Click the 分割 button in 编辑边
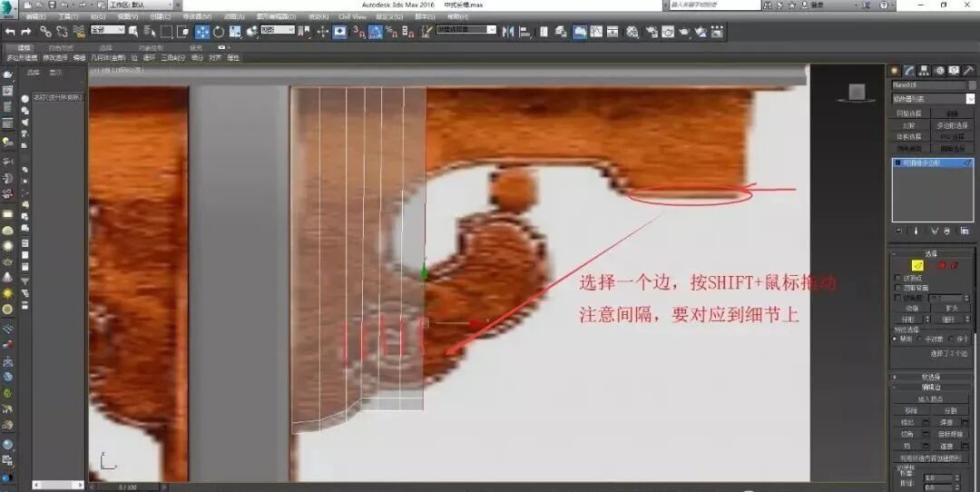This screenshot has height=492, width=980. click(951, 410)
